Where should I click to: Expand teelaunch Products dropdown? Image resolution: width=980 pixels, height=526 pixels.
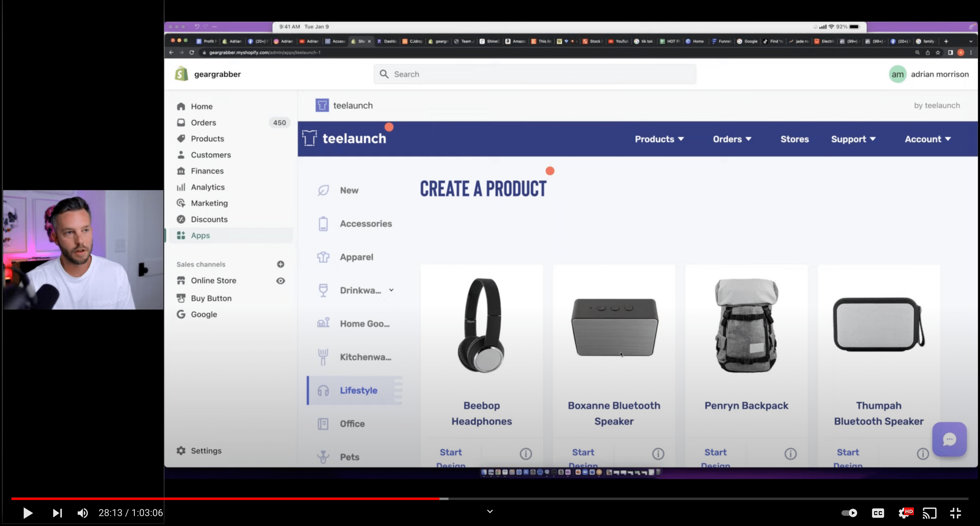pos(659,139)
